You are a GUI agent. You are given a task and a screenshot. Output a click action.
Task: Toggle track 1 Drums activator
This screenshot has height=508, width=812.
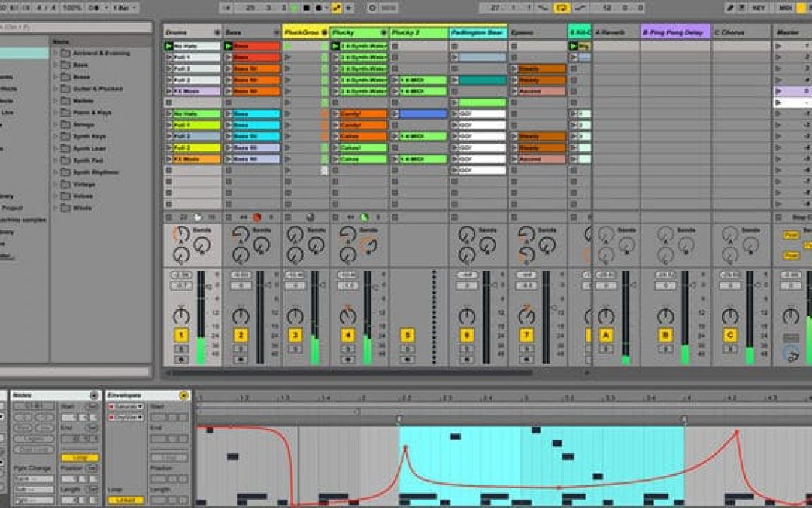click(181, 336)
